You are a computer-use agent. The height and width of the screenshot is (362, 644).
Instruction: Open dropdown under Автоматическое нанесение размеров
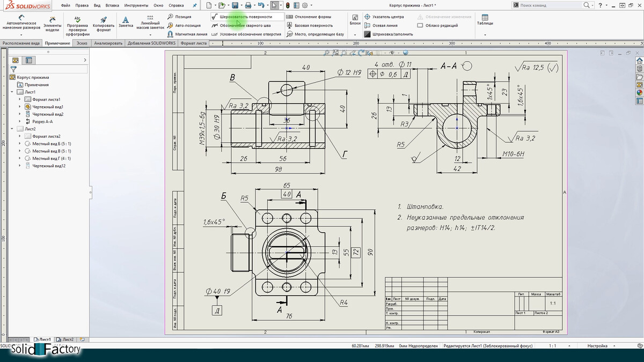21,35
